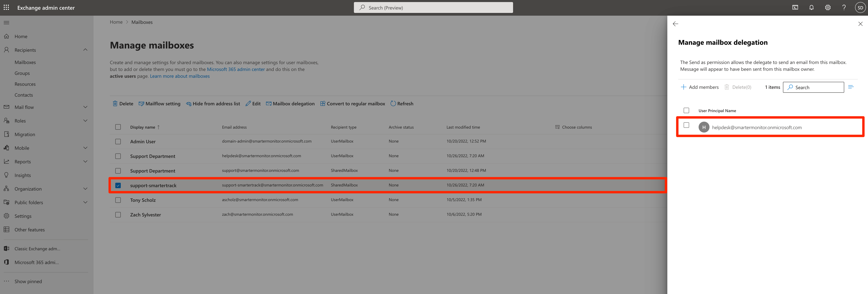Expand the Public folders section

85,202
